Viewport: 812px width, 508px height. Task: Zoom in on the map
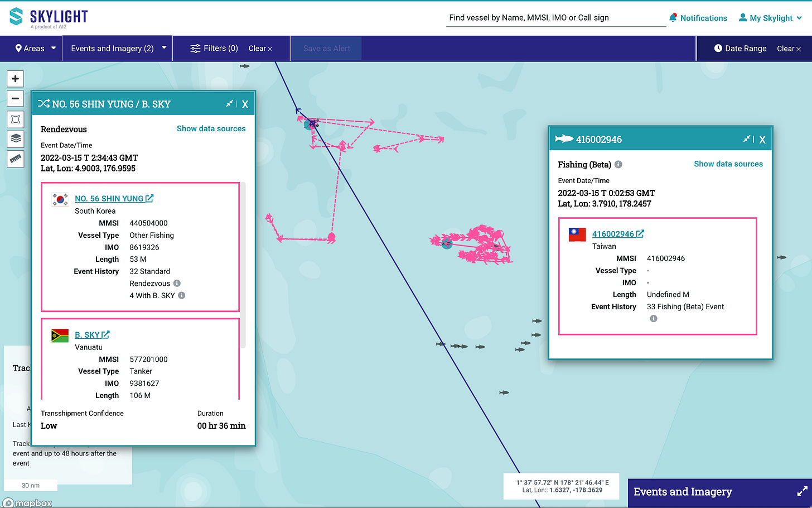click(16, 79)
